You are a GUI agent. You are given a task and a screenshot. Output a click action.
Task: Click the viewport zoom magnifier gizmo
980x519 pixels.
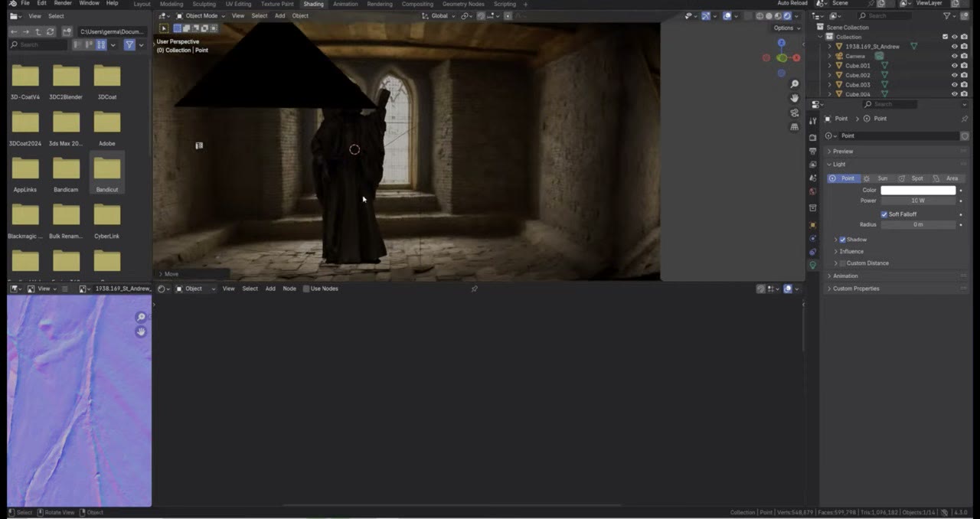pos(795,83)
